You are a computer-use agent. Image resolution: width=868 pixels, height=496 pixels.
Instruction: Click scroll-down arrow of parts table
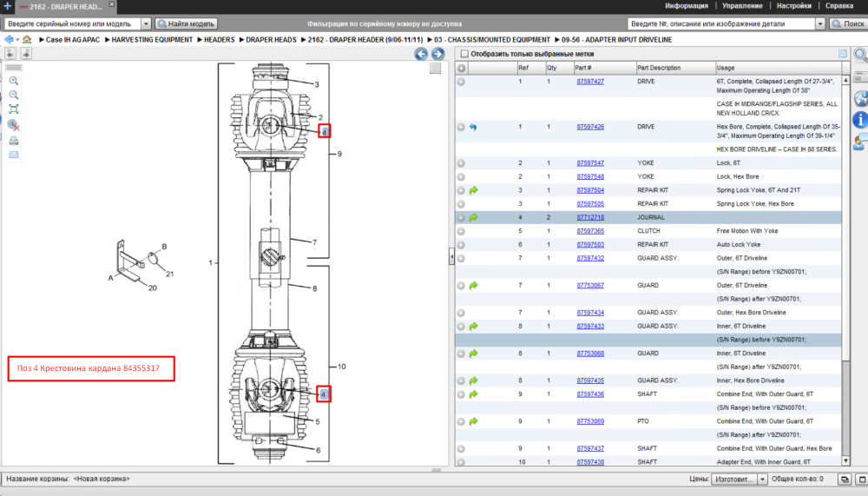click(845, 461)
